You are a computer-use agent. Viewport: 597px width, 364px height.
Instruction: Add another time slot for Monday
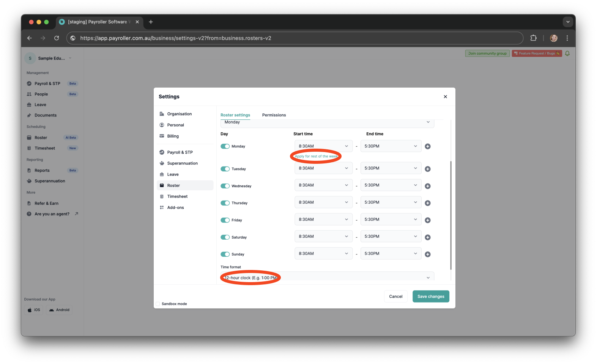pos(428,146)
